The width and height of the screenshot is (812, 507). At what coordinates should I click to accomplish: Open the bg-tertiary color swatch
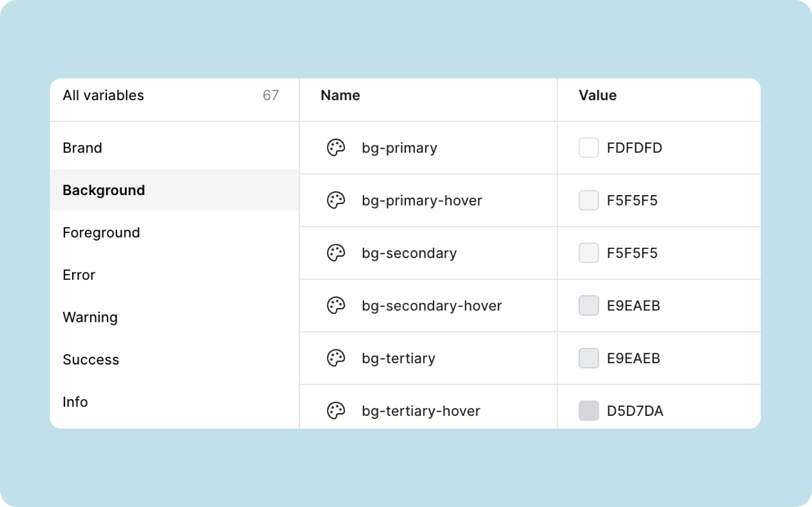click(588, 358)
